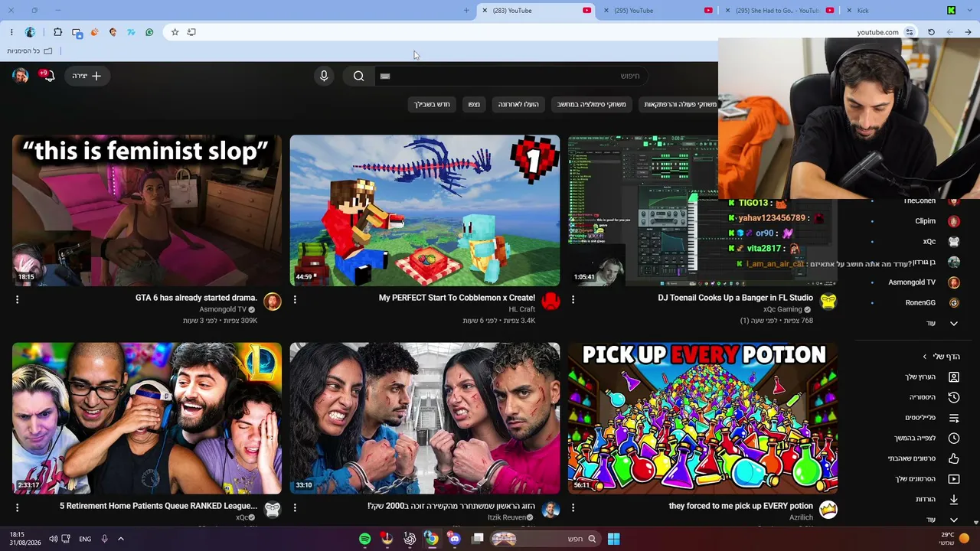Open Chrome from the taskbar
The image size is (980, 551).
click(x=432, y=539)
